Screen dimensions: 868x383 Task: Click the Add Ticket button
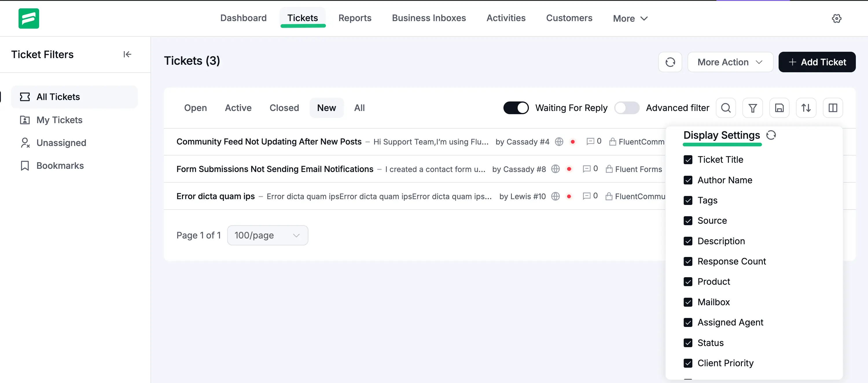(817, 62)
